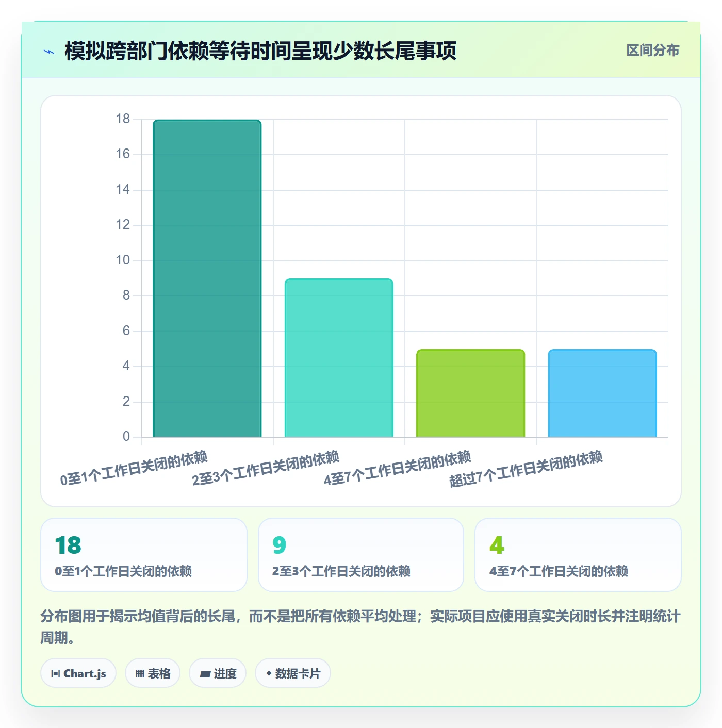Click the Chart.js tag chip
The image size is (722, 728).
[x=78, y=673]
